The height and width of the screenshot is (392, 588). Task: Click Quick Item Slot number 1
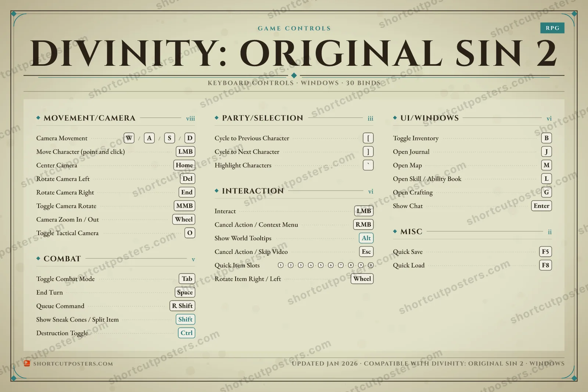click(281, 265)
